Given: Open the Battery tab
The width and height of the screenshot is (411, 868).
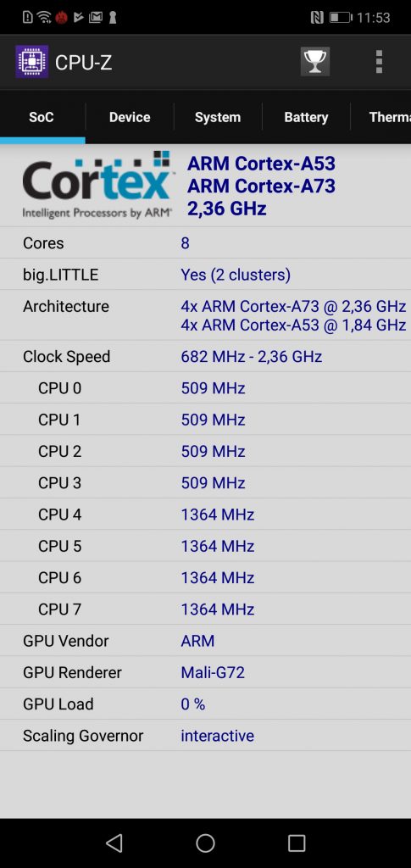Looking at the screenshot, I should point(306,117).
